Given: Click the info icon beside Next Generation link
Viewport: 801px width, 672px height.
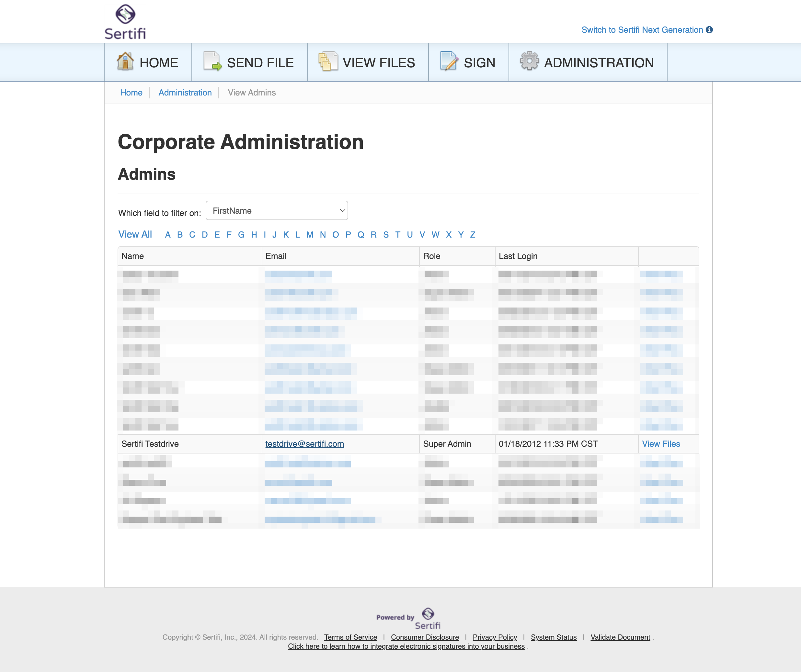Looking at the screenshot, I should point(709,30).
